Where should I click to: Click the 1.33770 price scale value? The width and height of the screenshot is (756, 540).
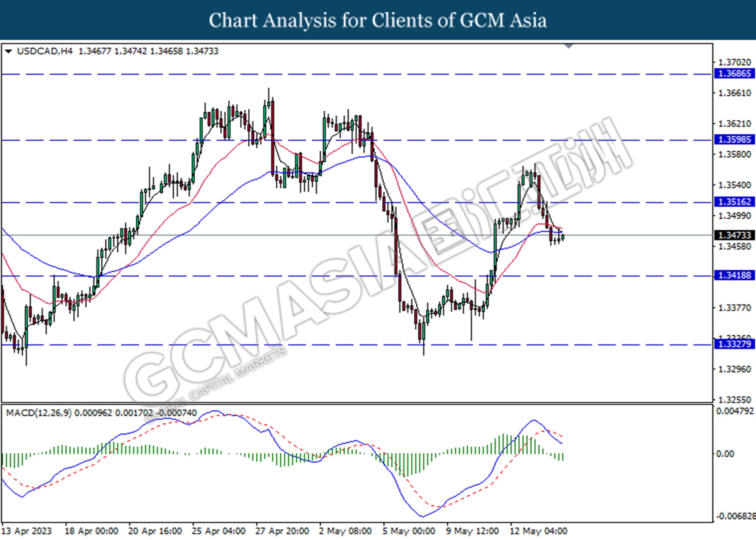point(734,308)
